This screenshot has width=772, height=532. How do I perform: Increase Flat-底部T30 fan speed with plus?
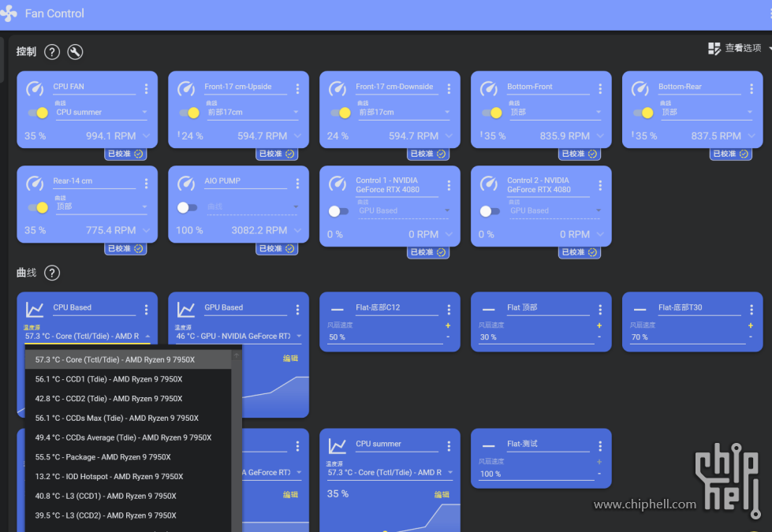coord(751,326)
